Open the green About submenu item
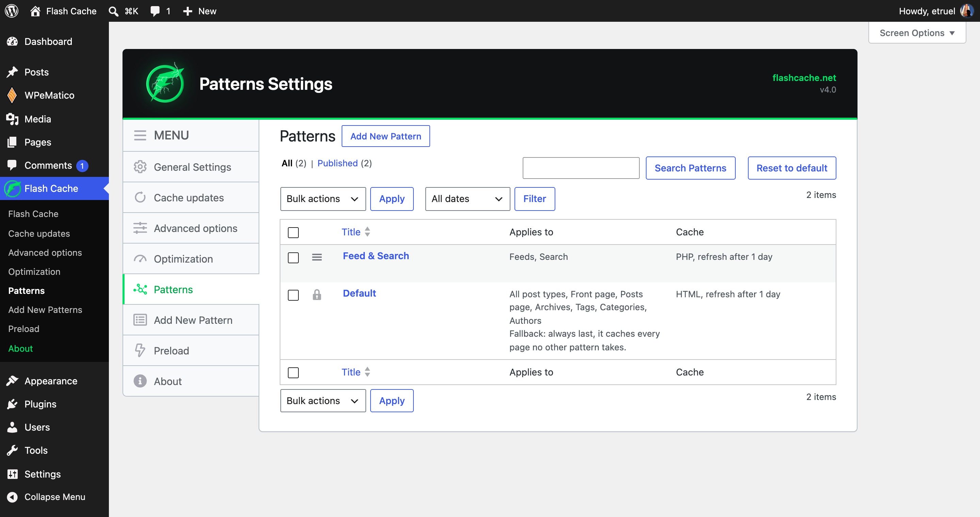 click(x=20, y=348)
